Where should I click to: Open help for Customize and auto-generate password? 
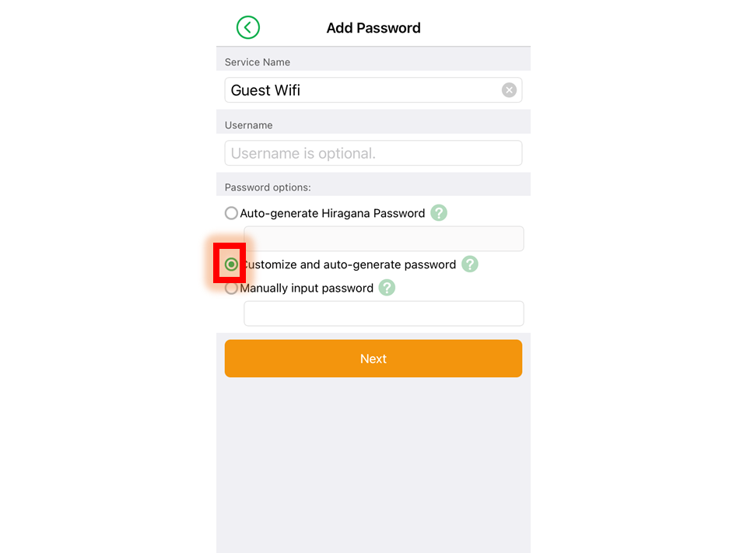[470, 264]
